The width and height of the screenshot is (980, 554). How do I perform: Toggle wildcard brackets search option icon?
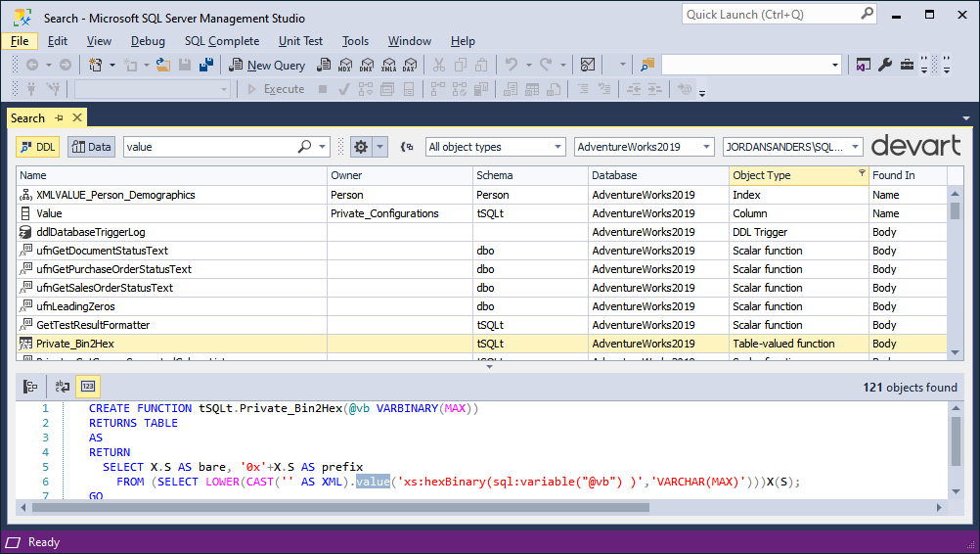pyautogui.click(x=407, y=147)
